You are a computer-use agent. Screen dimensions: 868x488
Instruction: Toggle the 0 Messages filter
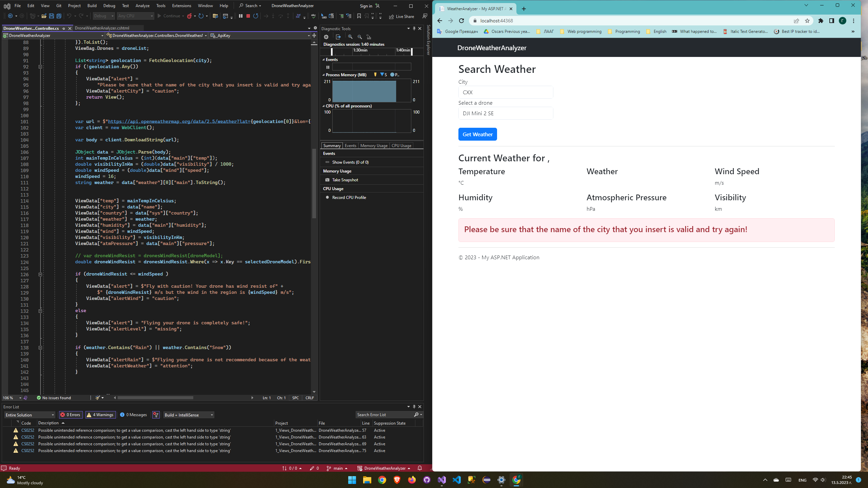(133, 414)
